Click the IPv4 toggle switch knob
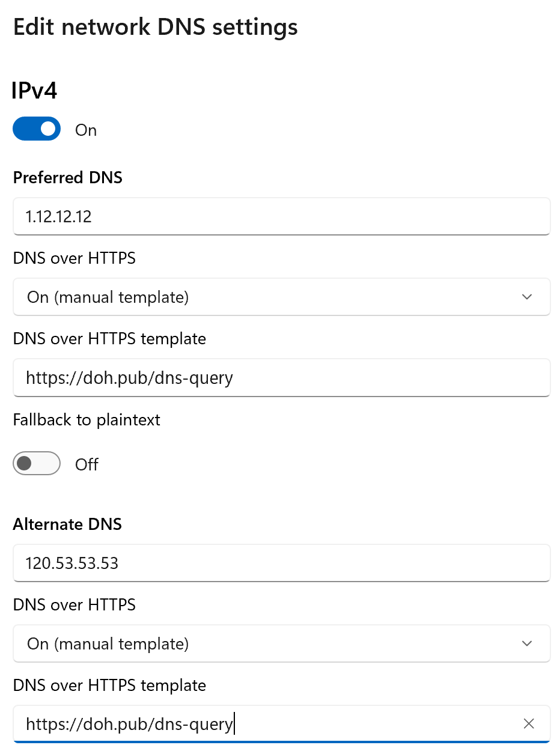 46,129
